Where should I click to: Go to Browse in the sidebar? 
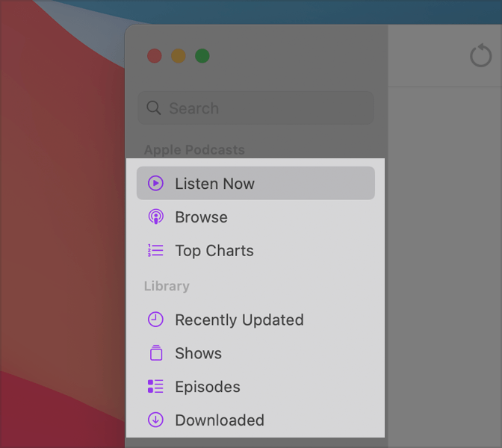pyautogui.click(x=255, y=217)
